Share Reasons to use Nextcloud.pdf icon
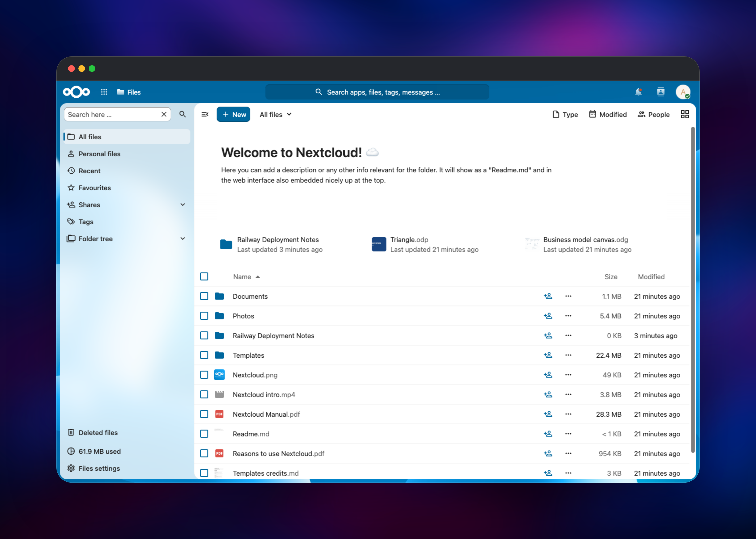The height and width of the screenshot is (539, 756). tap(548, 453)
